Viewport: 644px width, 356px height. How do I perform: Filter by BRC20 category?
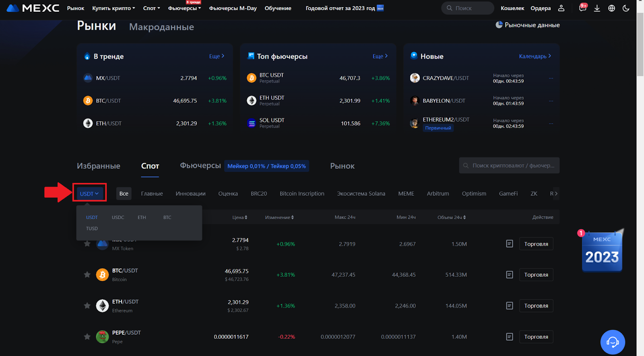pos(259,194)
